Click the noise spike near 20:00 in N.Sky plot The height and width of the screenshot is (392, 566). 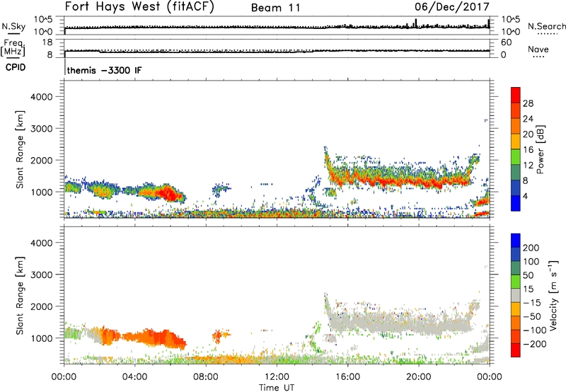(x=416, y=23)
